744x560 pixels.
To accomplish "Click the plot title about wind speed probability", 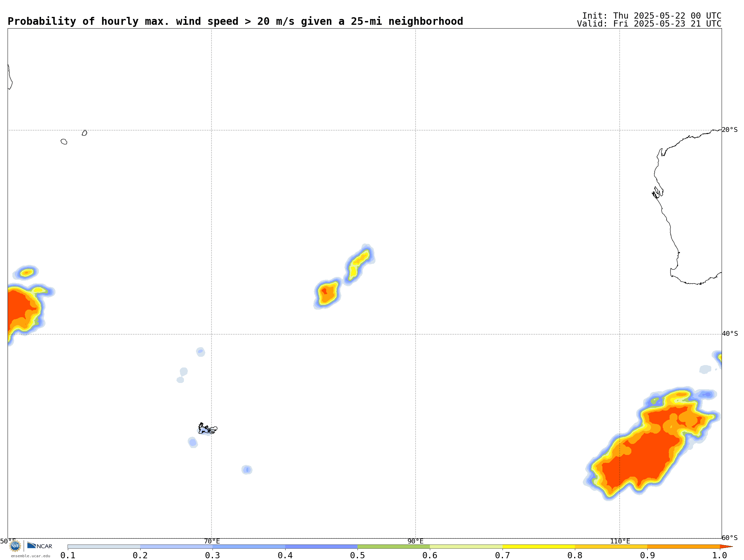I will coord(235,21).
